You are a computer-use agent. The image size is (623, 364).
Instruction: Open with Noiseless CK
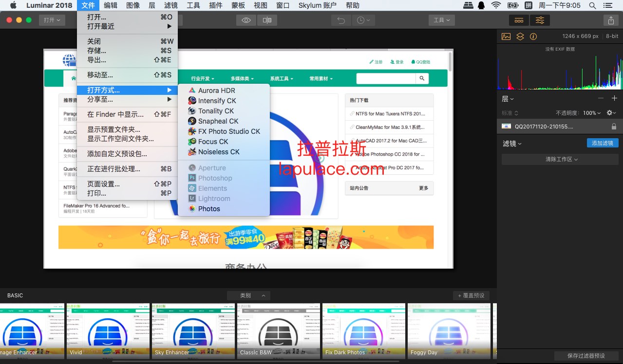(x=224, y=152)
